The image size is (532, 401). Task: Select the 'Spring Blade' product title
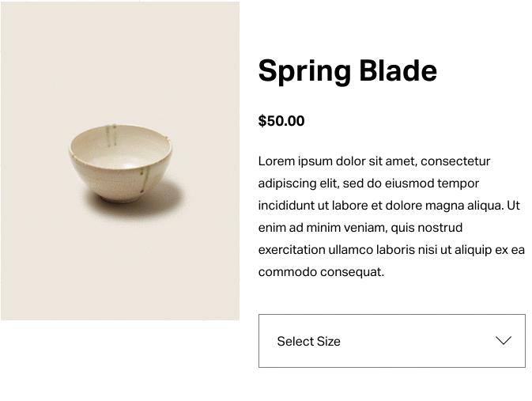pos(348,71)
